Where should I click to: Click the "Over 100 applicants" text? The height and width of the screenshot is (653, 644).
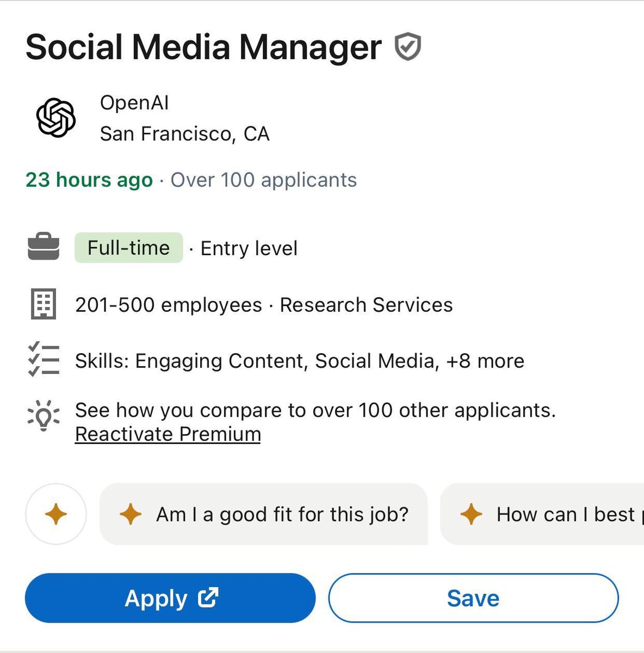[x=264, y=180]
